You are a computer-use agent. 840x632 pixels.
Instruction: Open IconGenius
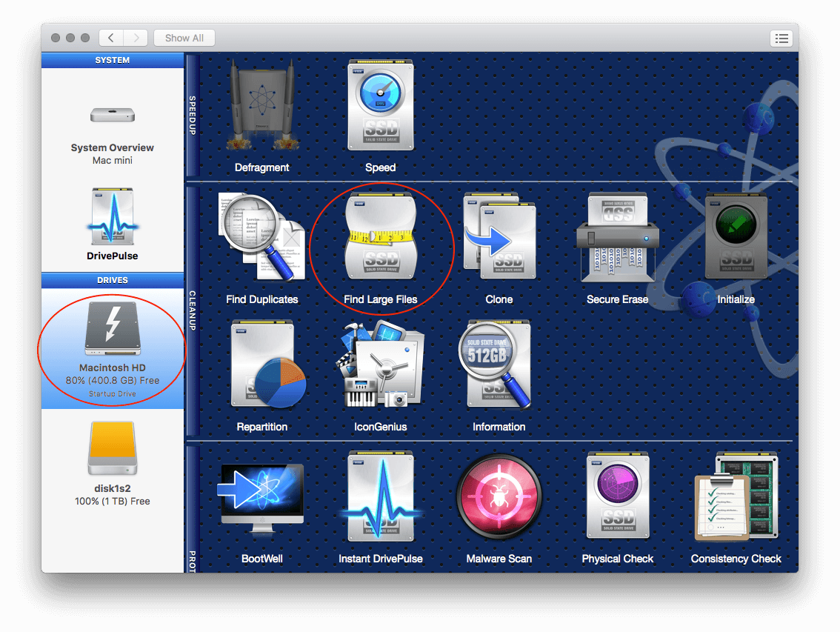point(380,363)
